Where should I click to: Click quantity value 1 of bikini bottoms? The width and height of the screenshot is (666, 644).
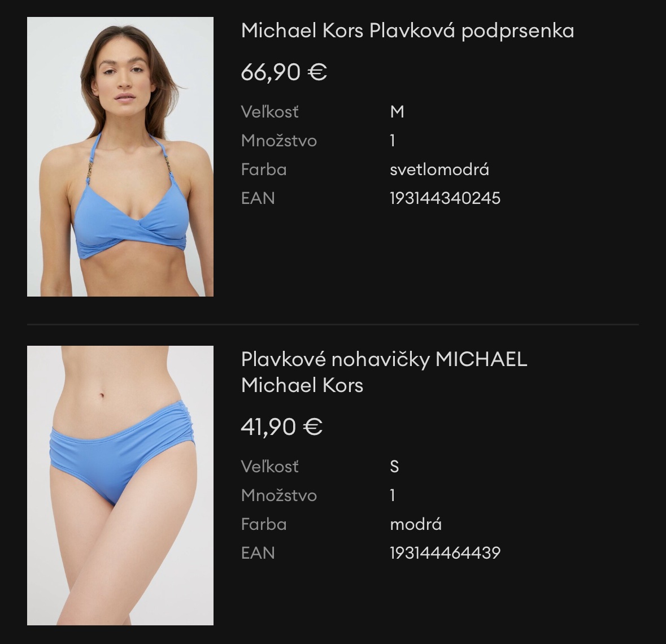pyautogui.click(x=393, y=495)
